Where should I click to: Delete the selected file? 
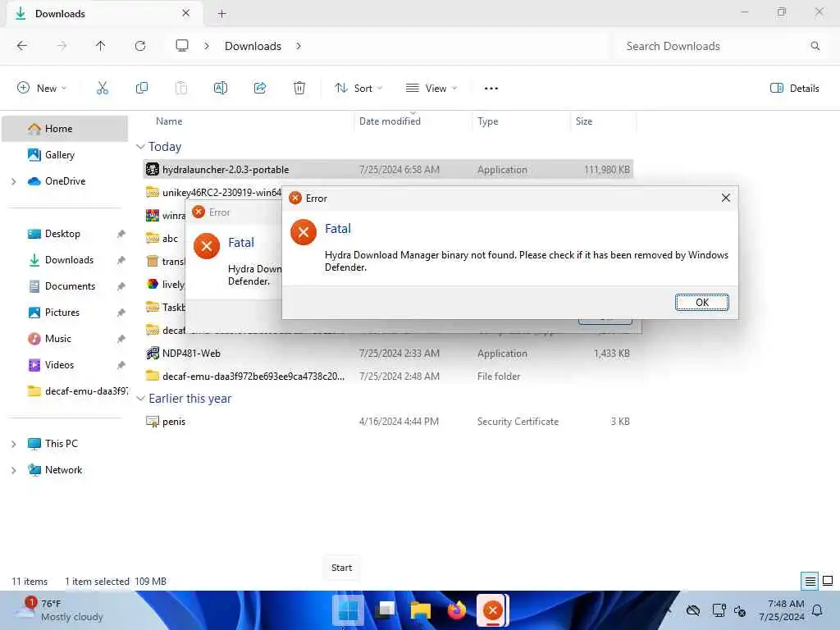pyautogui.click(x=299, y=89)
